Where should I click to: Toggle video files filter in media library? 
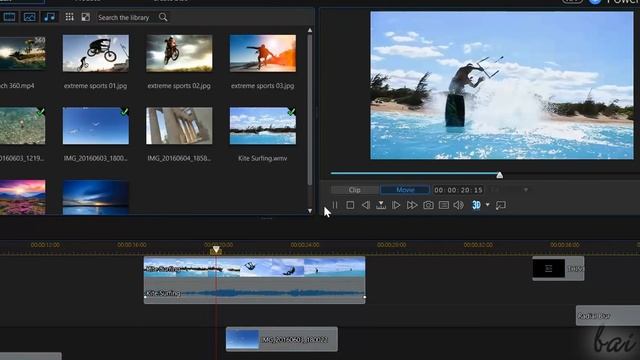[9, 17]
